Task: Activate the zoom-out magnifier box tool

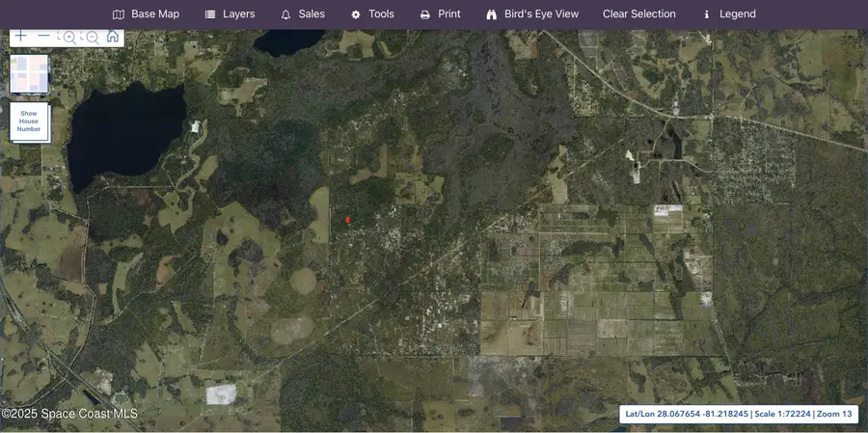Action: point(91,37)
